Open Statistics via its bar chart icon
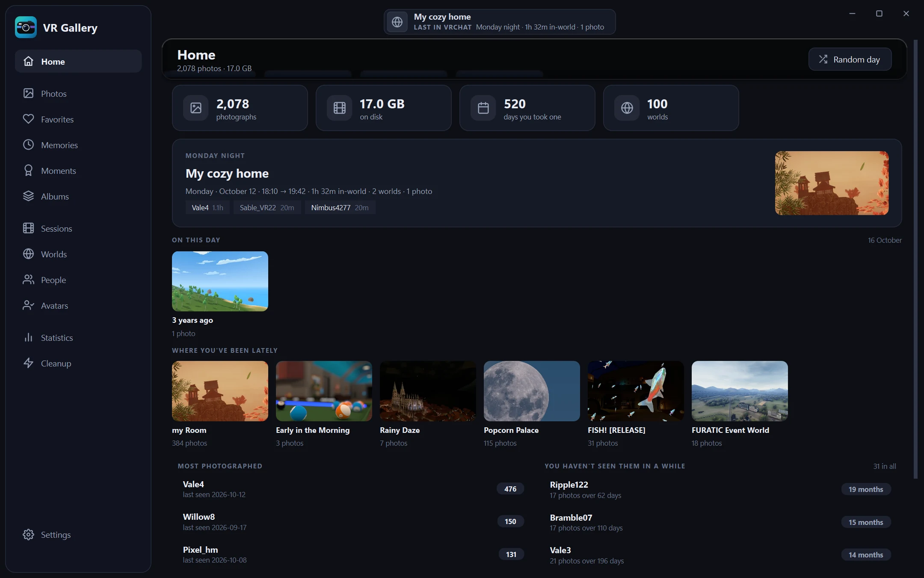The width and height of the screenshot is (924, 578). (28, 337)
